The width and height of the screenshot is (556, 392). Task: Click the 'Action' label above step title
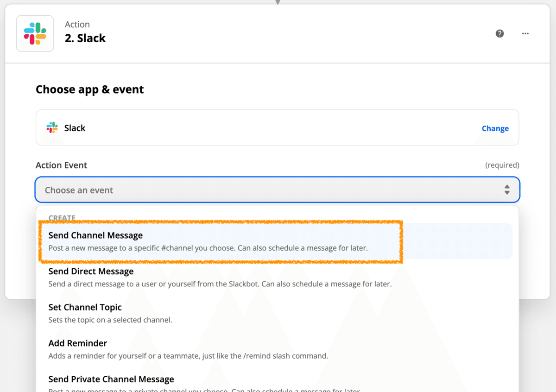pyautogui.click(x=77, y=25)
